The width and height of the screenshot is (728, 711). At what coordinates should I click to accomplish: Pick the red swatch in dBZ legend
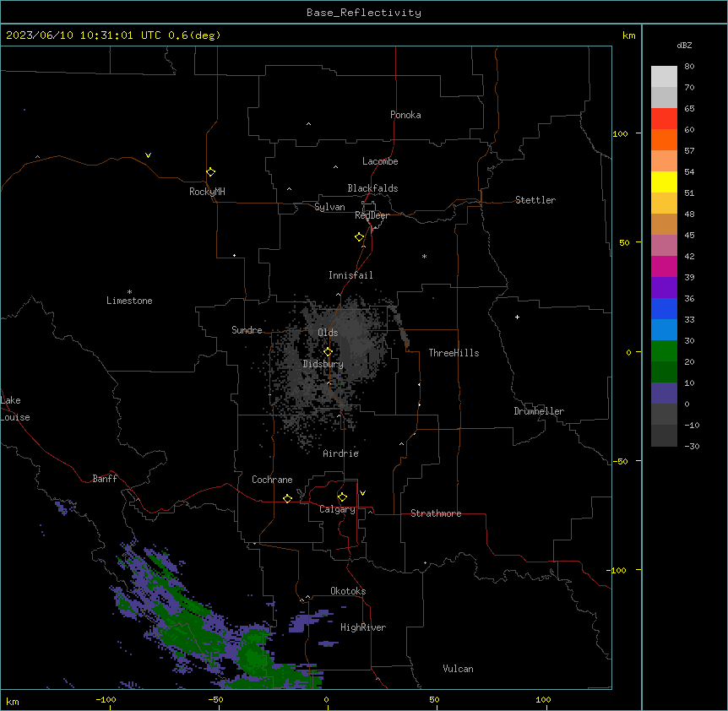click(x=664, y=118)
